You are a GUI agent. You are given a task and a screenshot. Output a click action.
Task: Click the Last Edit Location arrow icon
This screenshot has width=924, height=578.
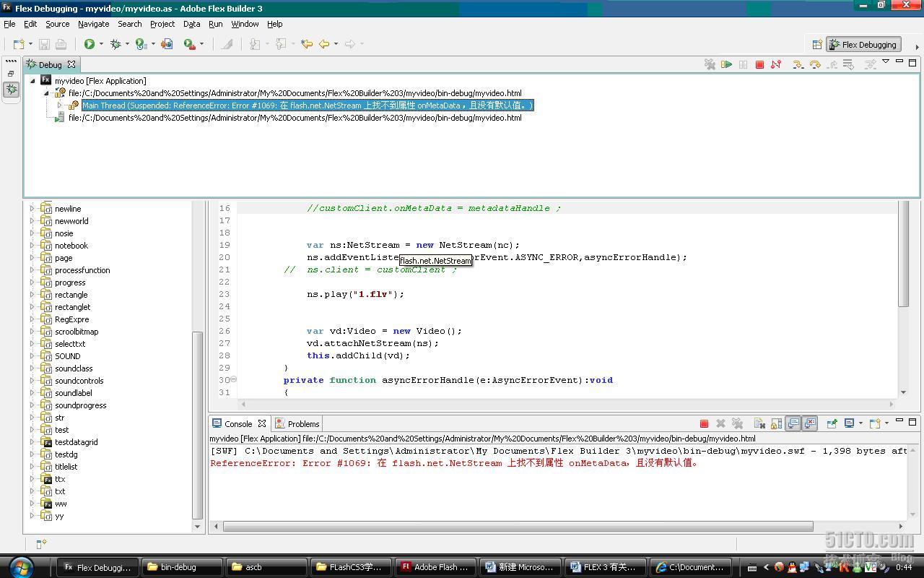307,44
